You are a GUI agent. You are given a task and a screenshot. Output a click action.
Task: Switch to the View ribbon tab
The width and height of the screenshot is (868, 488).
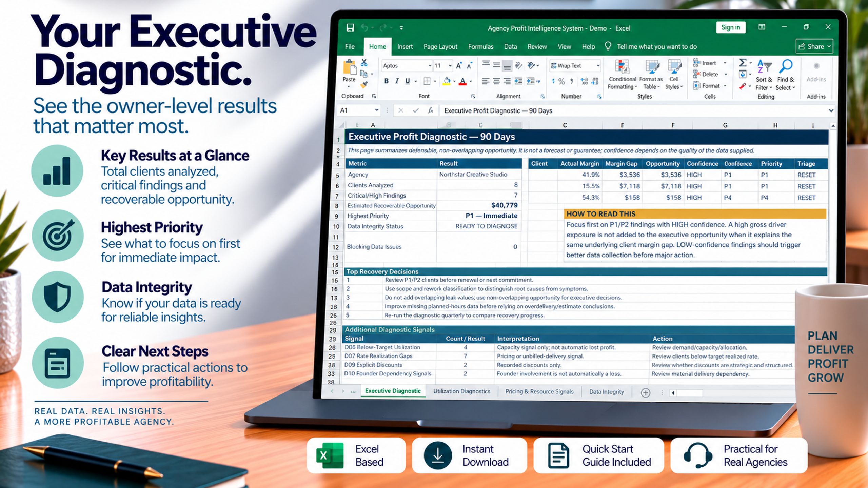coord(564,47)
